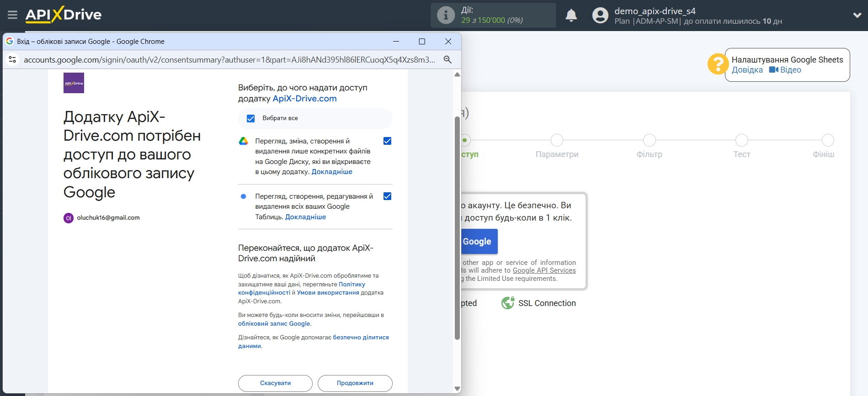This screenshot has width=868, height=396.
Task: Open the обліковий запис Google link
Action: (274, 324)
